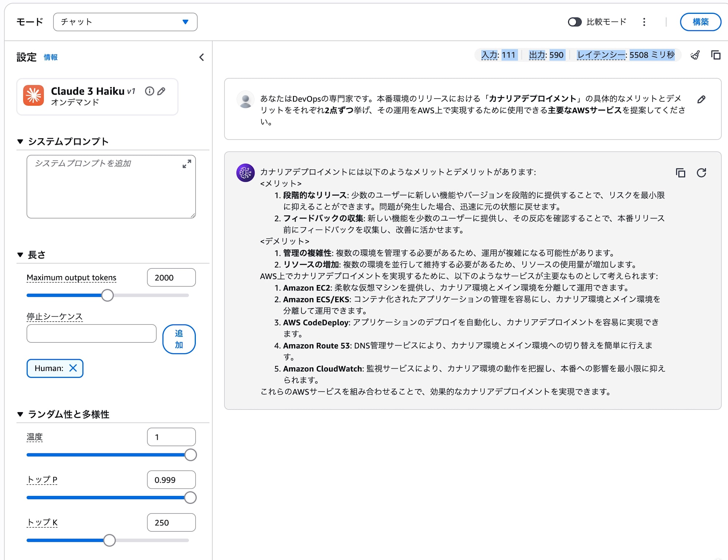
Task: Click the 温度 slider handle
Action: (x=190, y=455)
